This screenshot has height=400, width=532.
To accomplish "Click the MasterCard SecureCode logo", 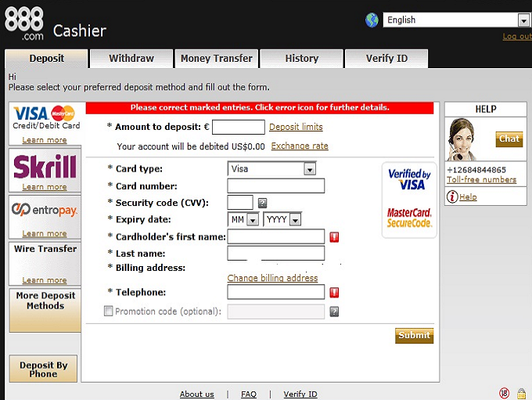I will tap(409, 218).
